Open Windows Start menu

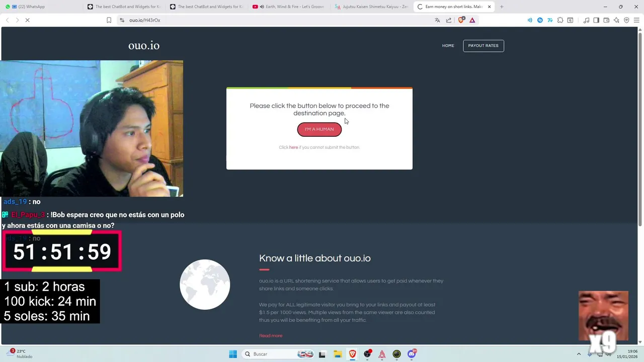click(x=233, y=354)
